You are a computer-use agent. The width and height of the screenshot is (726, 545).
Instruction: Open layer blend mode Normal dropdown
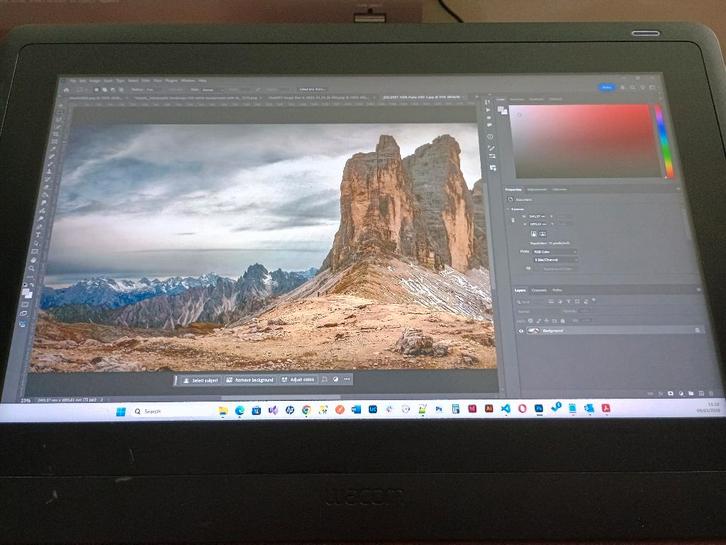coord(537,311)
